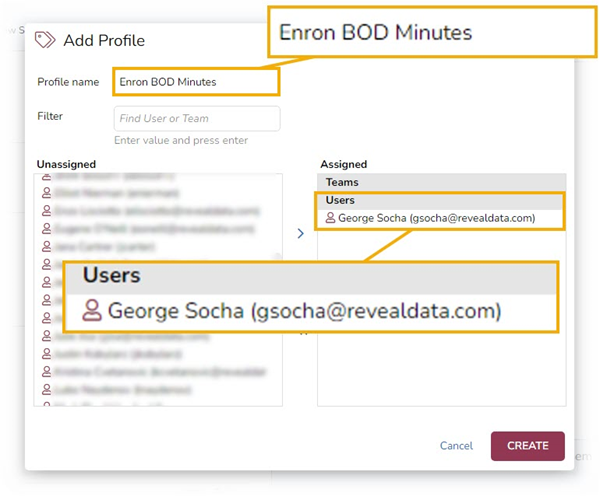Click the user icon beside small George Socha entry
Image resolution: width=600 pixels, height=496 pixels.
[x=330, y=218]
